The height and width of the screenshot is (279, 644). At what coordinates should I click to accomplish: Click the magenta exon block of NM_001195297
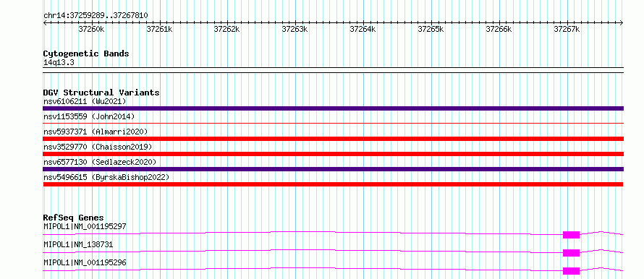[x=571, y=235]
